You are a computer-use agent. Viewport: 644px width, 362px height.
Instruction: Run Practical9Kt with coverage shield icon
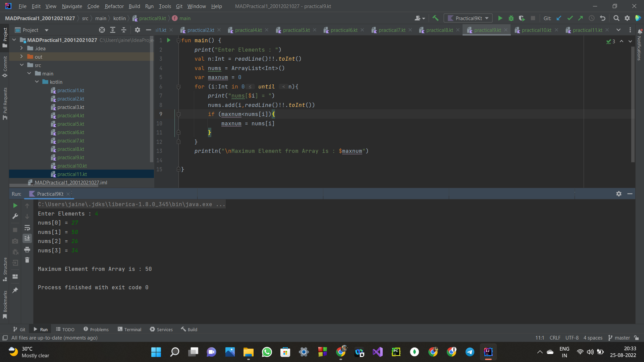point(522,18)
